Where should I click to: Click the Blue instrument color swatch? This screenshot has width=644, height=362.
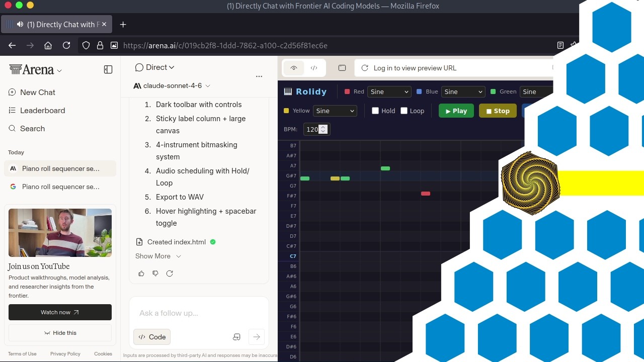click(x=419, y=92)
